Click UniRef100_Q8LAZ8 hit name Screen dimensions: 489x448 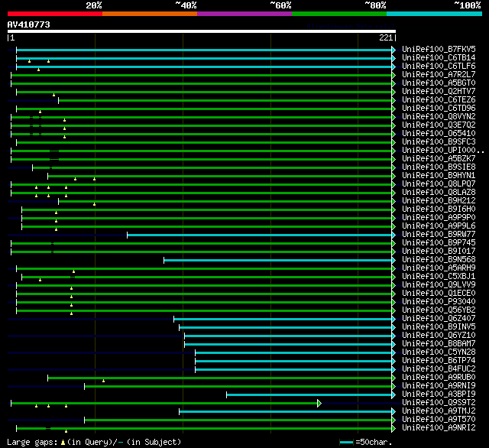[439, 193]
